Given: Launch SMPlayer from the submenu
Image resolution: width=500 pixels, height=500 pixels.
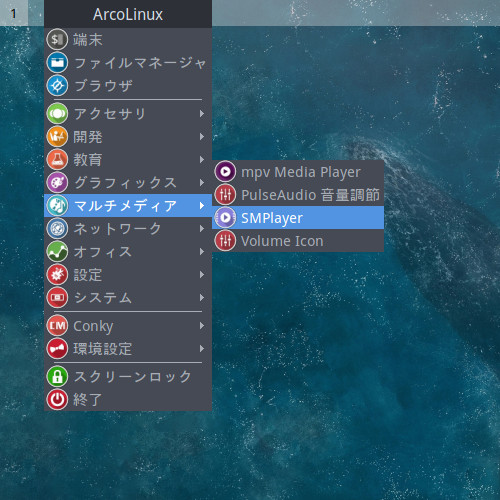Looking at the screenshot, I should click(x=298, y=218).
